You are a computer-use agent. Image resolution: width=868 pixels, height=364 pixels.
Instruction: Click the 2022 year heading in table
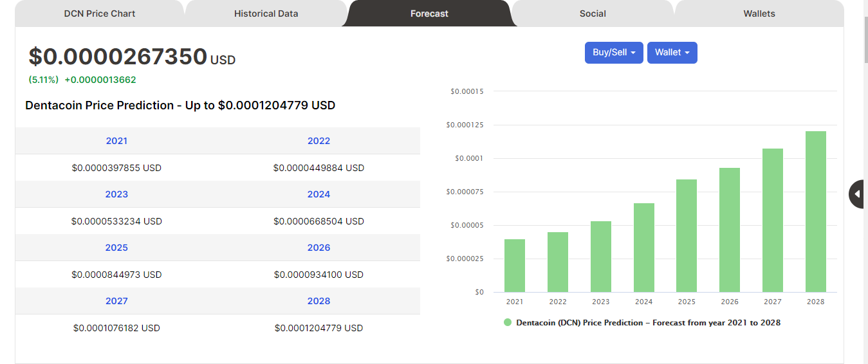pyautogui.click(x=319, y=141)
